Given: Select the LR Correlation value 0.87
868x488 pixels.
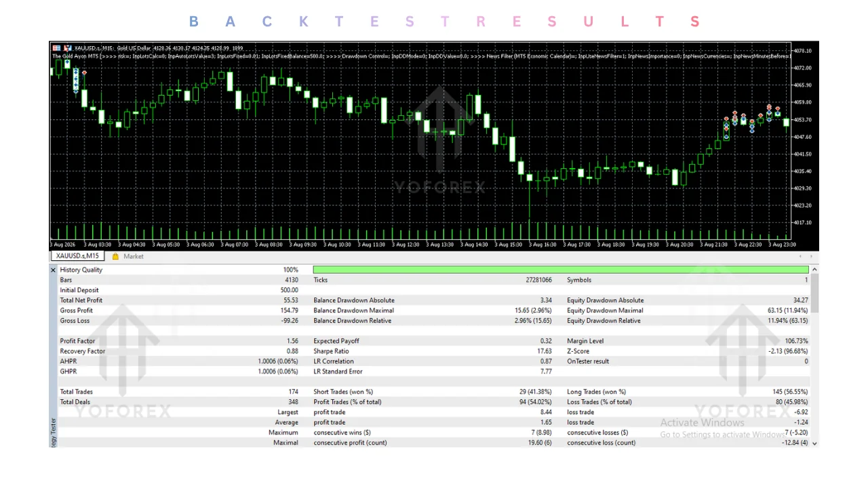Looking at the screenshot, I should click(x=546, y=361).
